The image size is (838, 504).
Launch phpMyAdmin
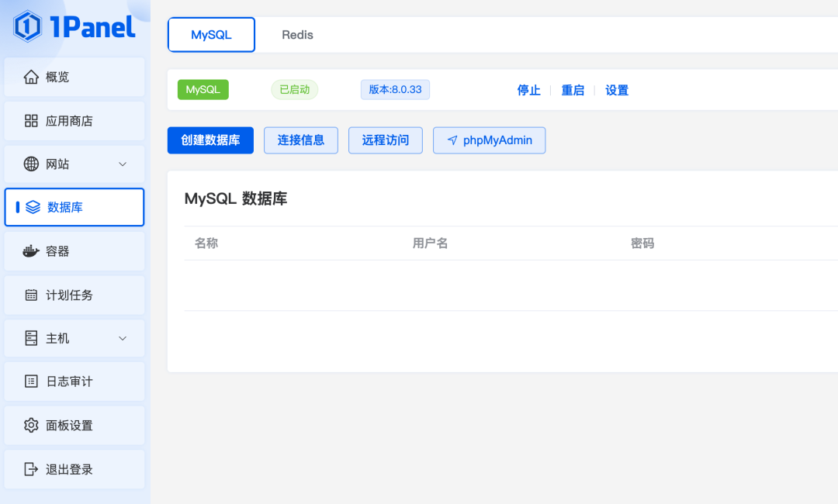tap(489, 140)
